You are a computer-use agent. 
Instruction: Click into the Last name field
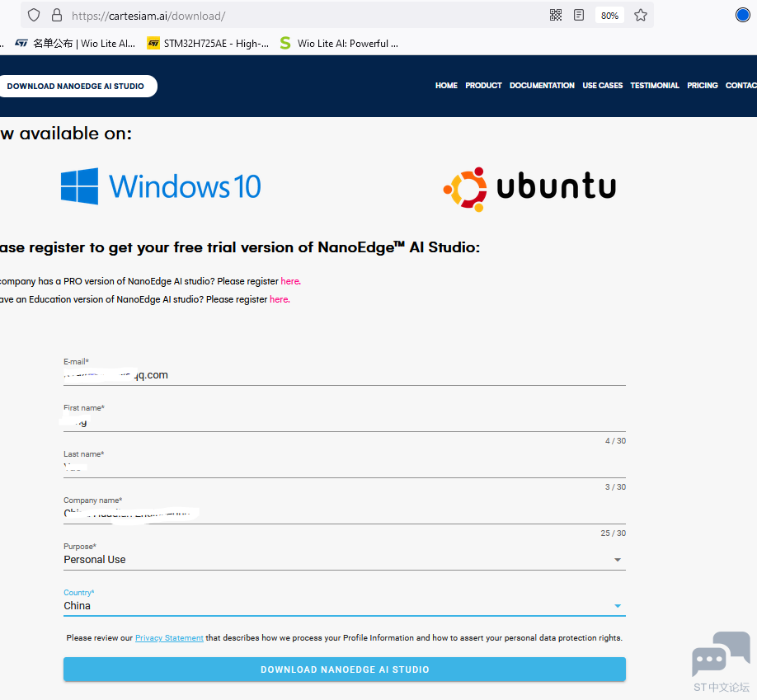click(x=344, y=467)
